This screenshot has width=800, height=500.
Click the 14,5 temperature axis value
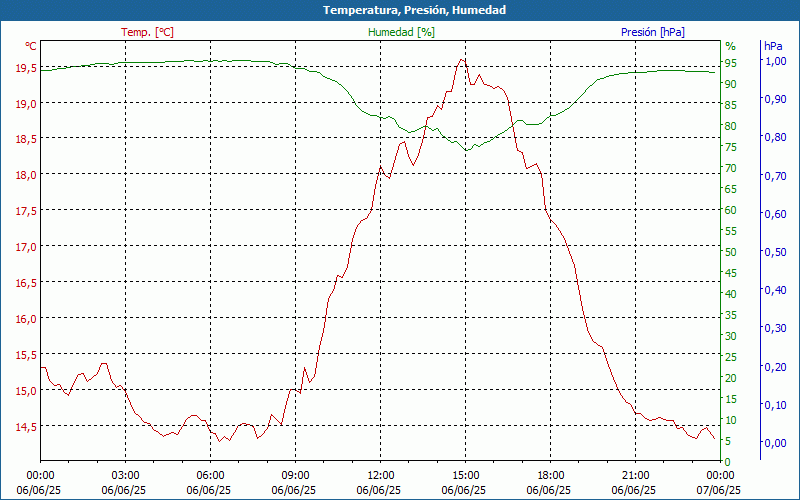pyautogui.click(x=28, y=427)
